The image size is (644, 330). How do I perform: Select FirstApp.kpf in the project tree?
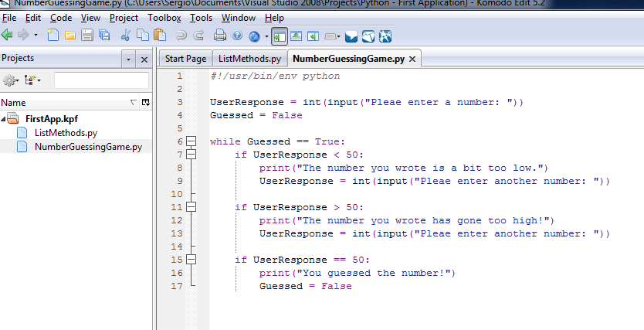[x=51, y=119]
